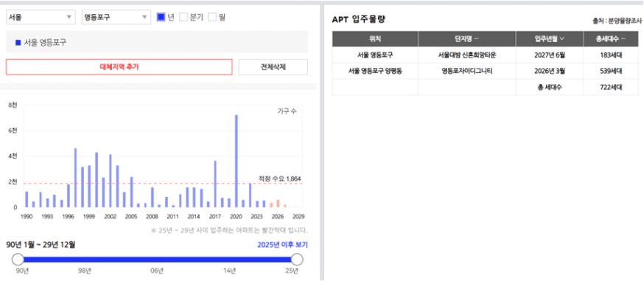Sort by 입주년월 column header arrow
Image resolution: width=644 pixels, height=281 pixels.
[x=561, y=39]
